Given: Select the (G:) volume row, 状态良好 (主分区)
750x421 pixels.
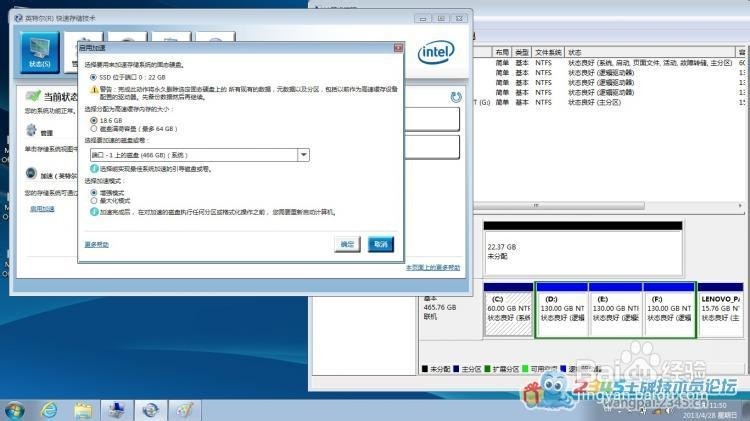Looking at the screenshot, I should [x=609, y=102].
